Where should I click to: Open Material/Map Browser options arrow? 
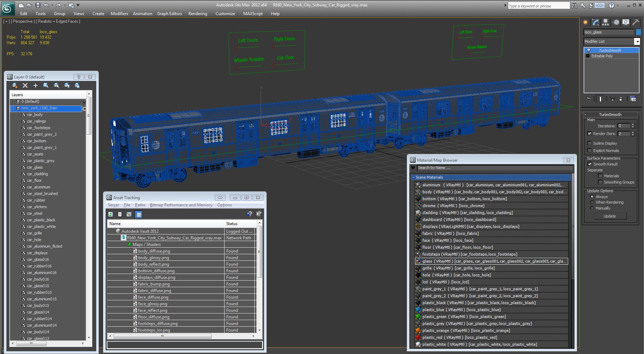(x=413, y=168)
